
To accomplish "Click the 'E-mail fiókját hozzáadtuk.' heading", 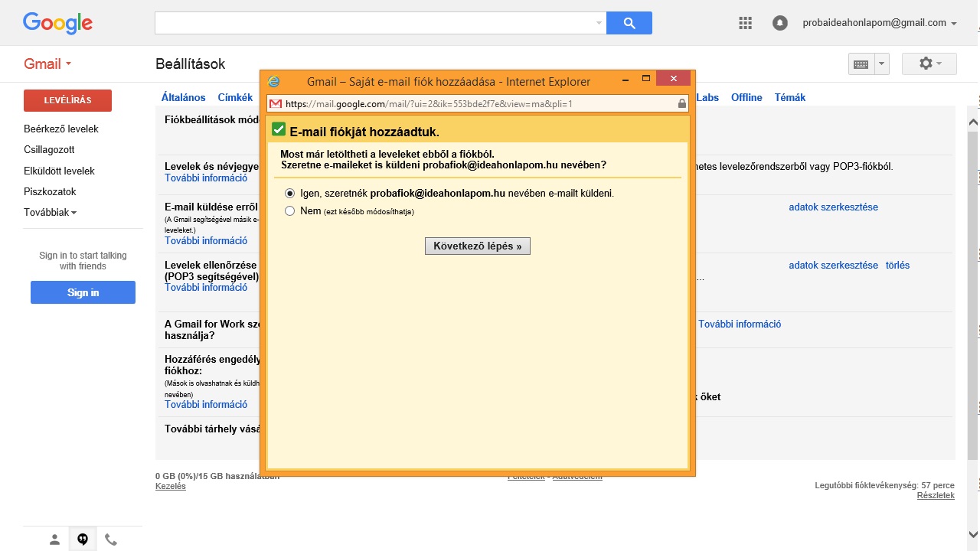I will coord(364,132).
